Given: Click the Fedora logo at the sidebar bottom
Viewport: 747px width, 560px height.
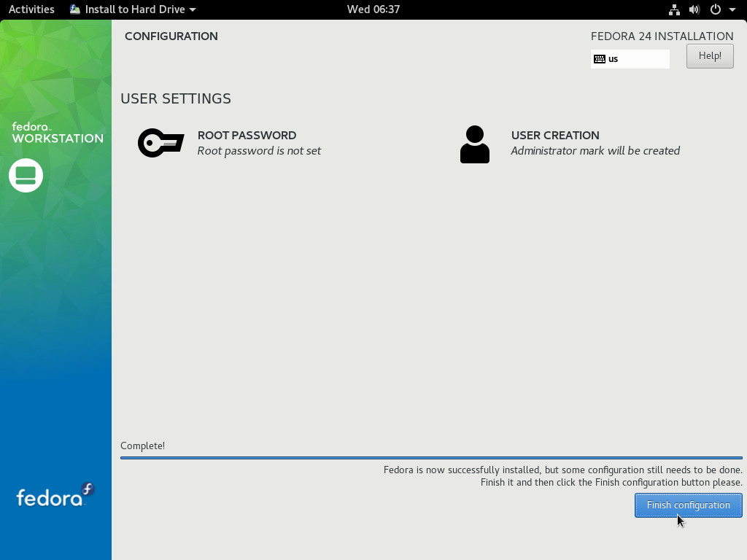Looking at the screenshot, I should [x=55, y=496].
